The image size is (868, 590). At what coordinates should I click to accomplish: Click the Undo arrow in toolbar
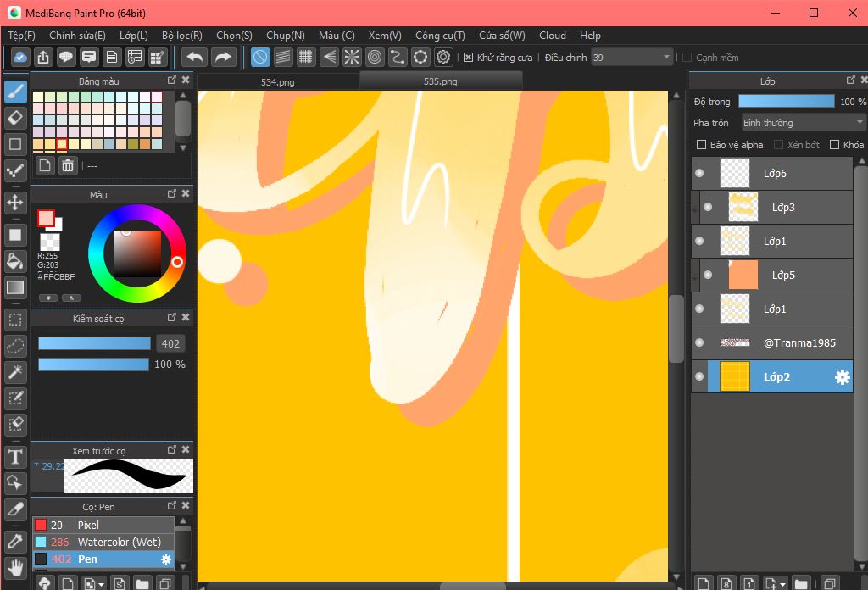click(x=195, y=57)
